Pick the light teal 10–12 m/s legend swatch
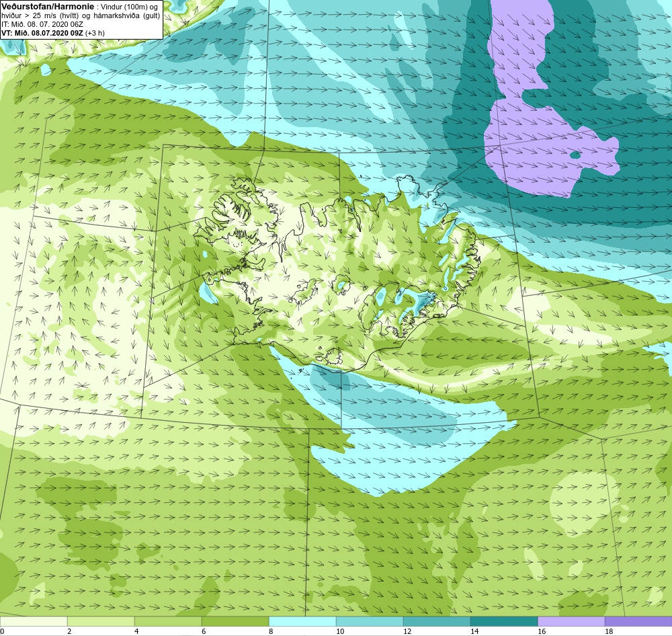672x636 pixels. (x=370, y=621)
